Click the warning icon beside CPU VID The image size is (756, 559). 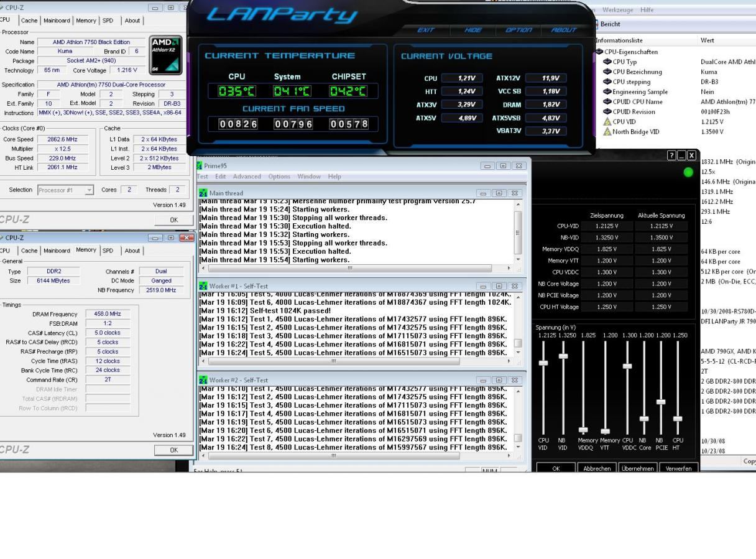(x=607, y=121)
